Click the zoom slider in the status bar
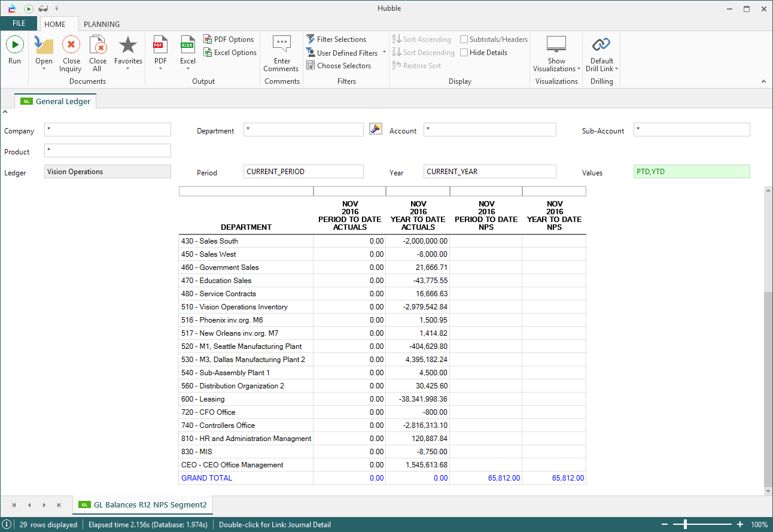 685,525
